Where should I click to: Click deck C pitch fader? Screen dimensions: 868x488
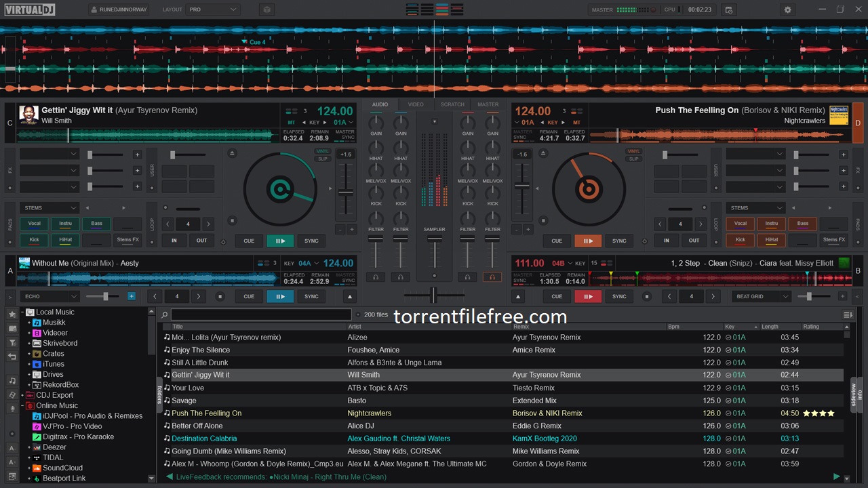point(345,192)
